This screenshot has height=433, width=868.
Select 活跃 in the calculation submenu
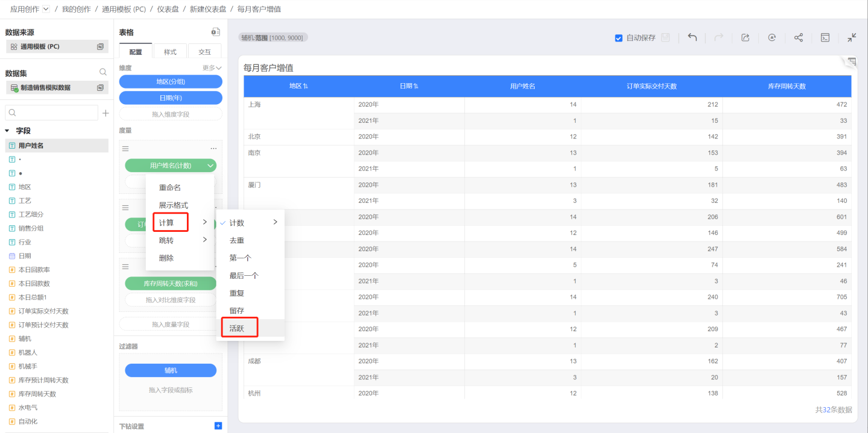click(x=237, y=328)
